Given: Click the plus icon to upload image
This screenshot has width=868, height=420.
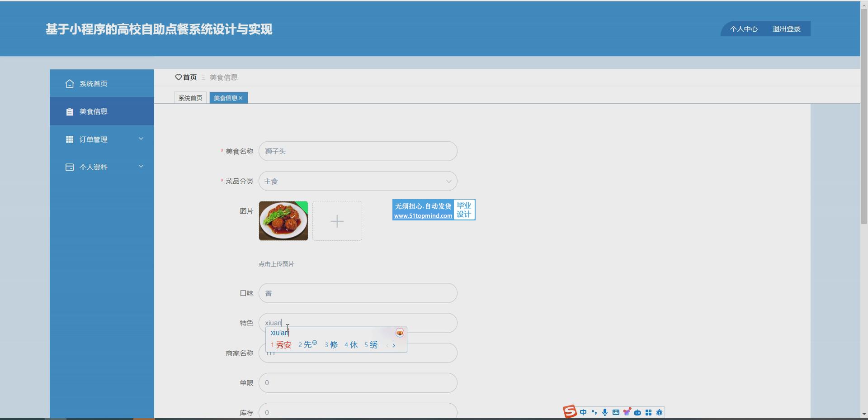Looking at the screenshot, I should [x=337, y=221].
